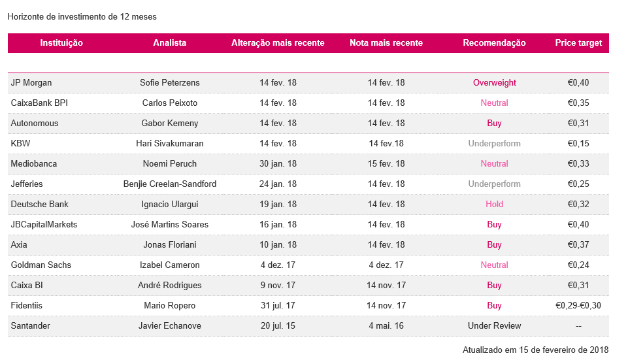Select the Alteração mais recente header
The width and height of the screenshot is (628, 364).
278,43
